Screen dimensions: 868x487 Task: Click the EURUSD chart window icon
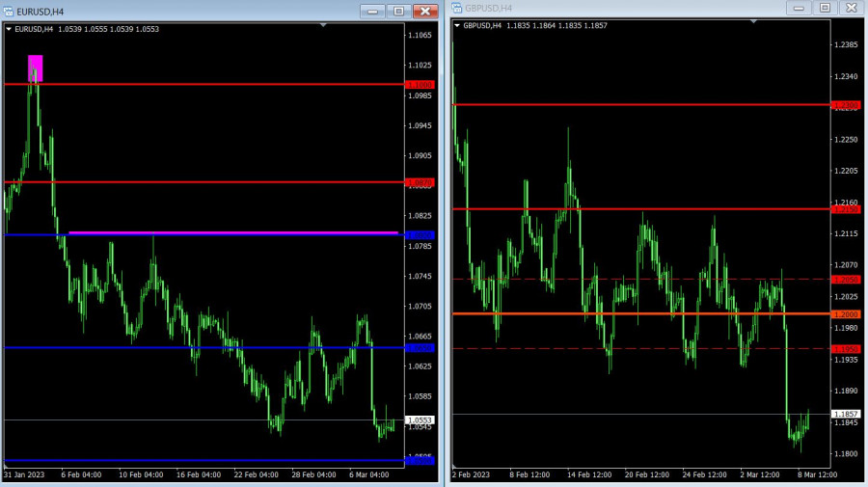tap(9, 11)
